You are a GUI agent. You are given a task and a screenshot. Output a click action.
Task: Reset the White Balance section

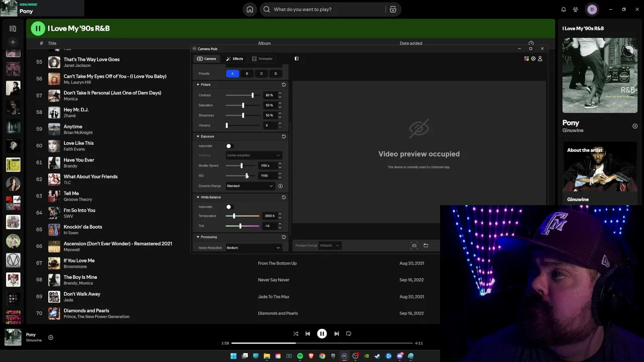point(284,197)
